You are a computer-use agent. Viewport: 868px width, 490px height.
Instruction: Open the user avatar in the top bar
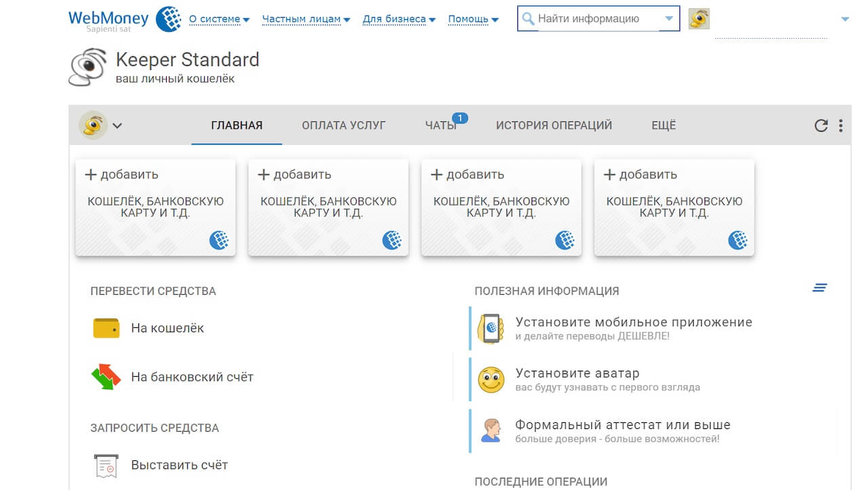click(699, 19)
